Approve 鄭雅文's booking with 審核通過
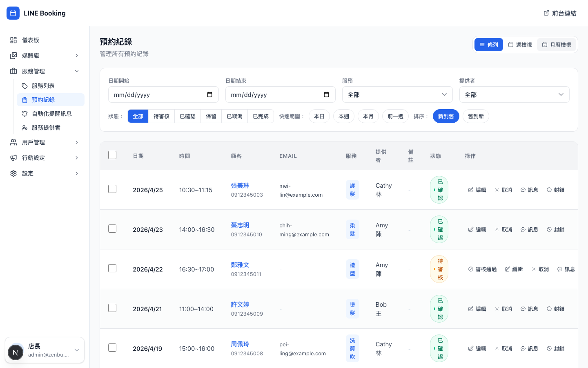 (482, 269)
